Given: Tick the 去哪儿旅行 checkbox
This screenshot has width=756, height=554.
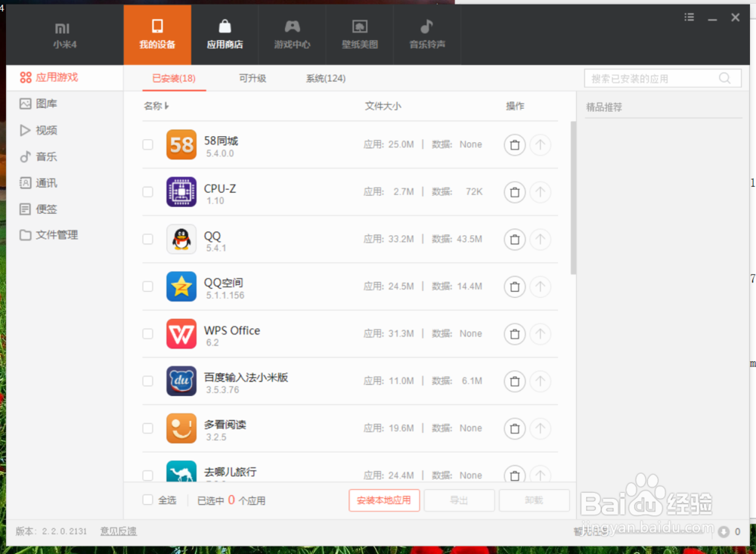Looking at the screenshot, I should coord(148,475).
